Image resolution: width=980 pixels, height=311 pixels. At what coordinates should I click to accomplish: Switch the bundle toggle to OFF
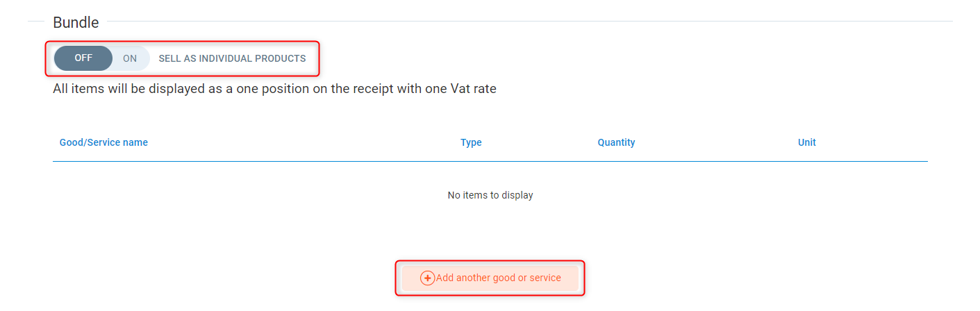(x=83, y=58)
